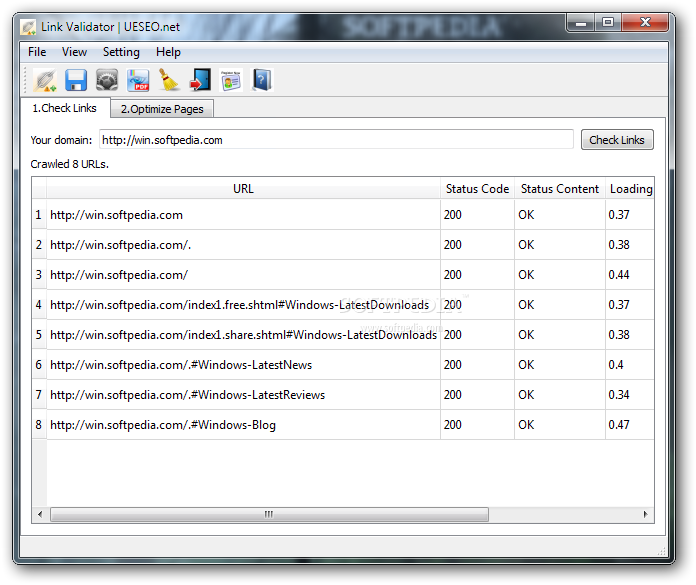The height and width of the screenshot is (585, 696).
Task: Click the loading time 0.44 cell
Action: click(x=629, y=275)
